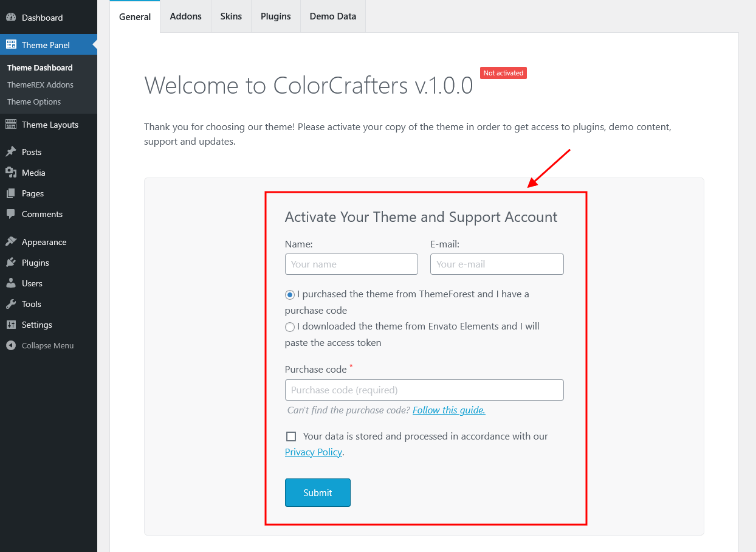Tick the Privacy Policy consent checkbox

pos(291,436)
